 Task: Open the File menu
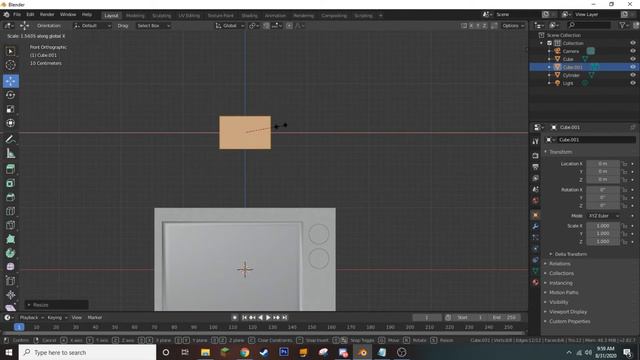click(x=17, y=14)
